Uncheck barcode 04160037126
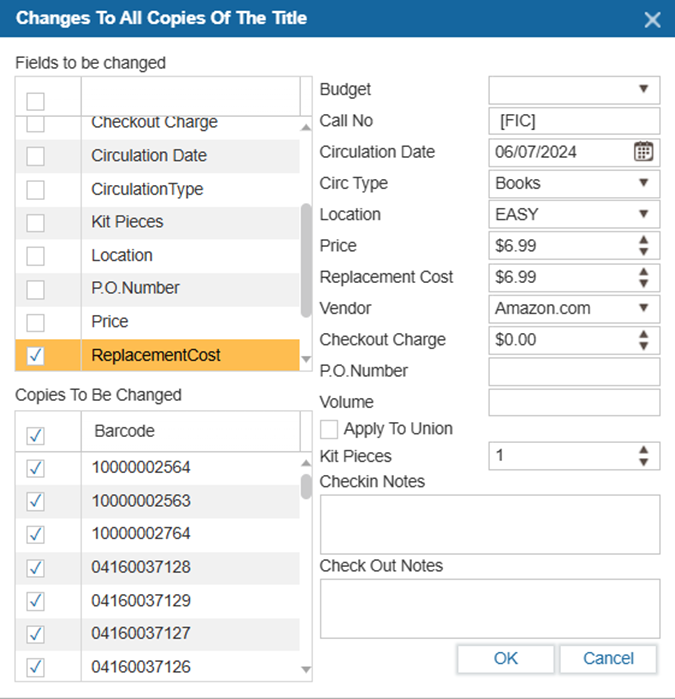 point(35,667)
